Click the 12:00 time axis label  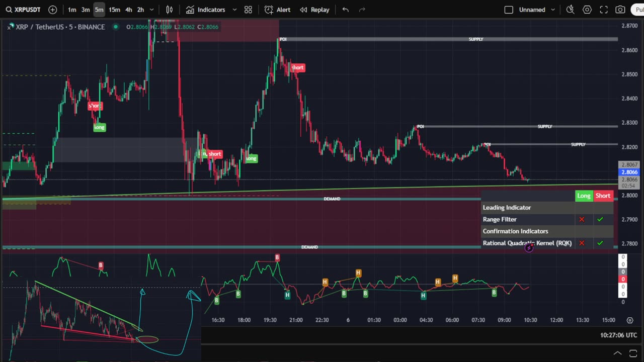(556, 320)
